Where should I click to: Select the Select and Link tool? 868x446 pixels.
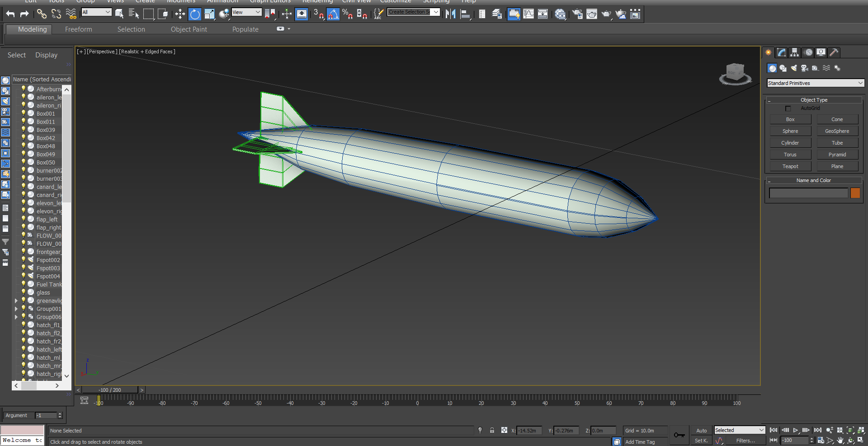42,14
